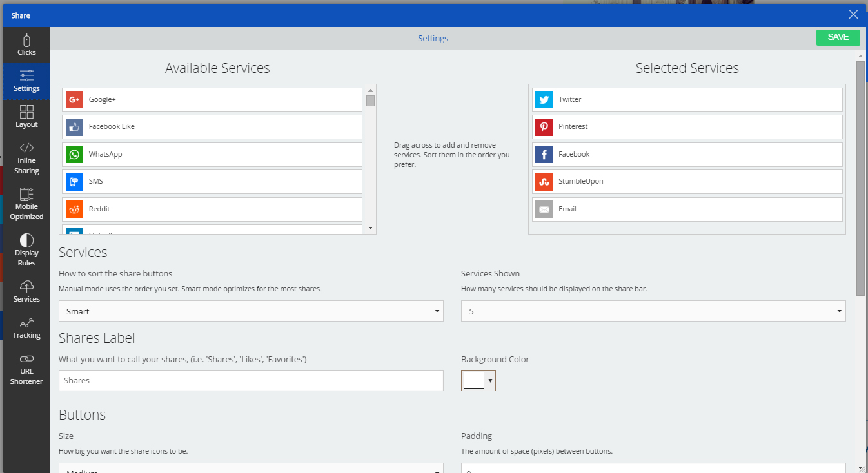This screenshot has height=473, width=868.
Task: Click the Shares Label heading
Action: (97, 338)
